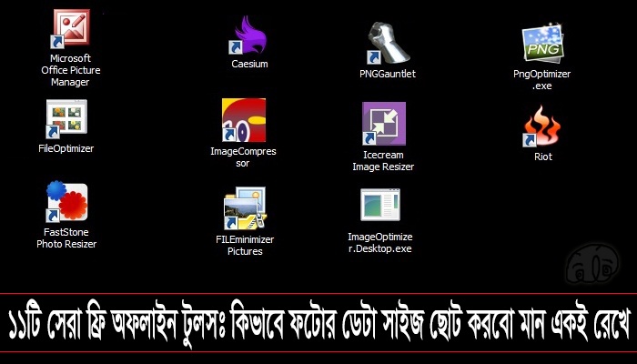
Task: Click the "PngOptimizer.exe" file name
Action: tap(542, 80)
